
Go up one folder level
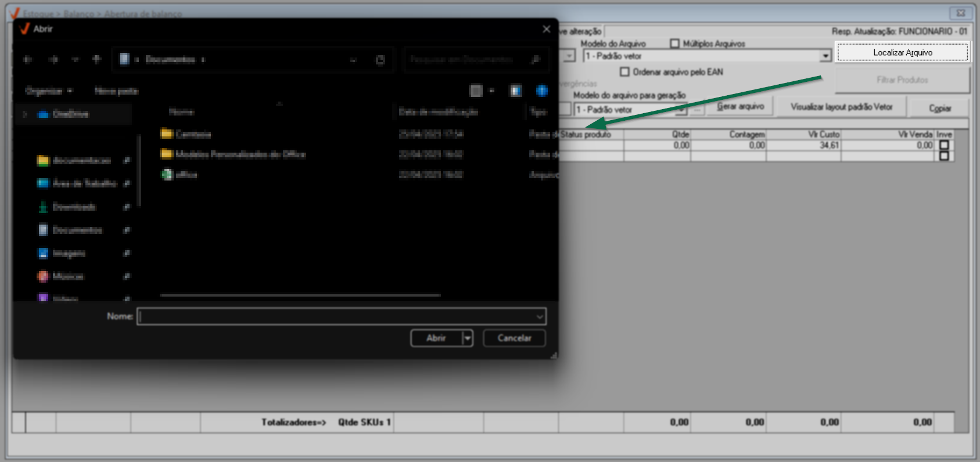click(96, 59)
